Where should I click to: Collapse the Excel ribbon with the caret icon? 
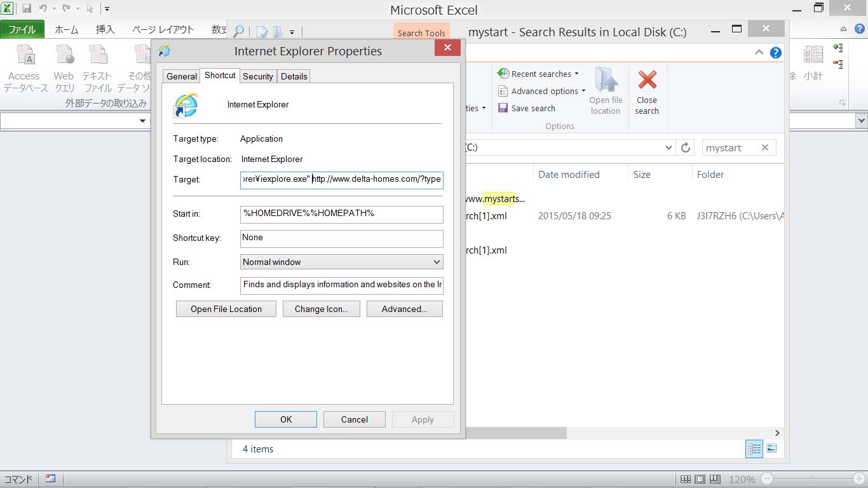pyautogui.click(x=844, y=29)
